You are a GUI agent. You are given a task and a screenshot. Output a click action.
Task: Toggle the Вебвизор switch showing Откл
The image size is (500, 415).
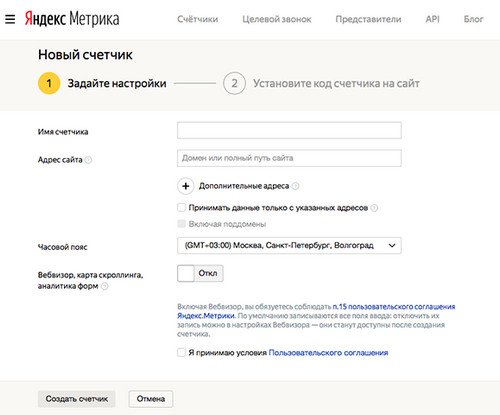click(x=200, y=273)
